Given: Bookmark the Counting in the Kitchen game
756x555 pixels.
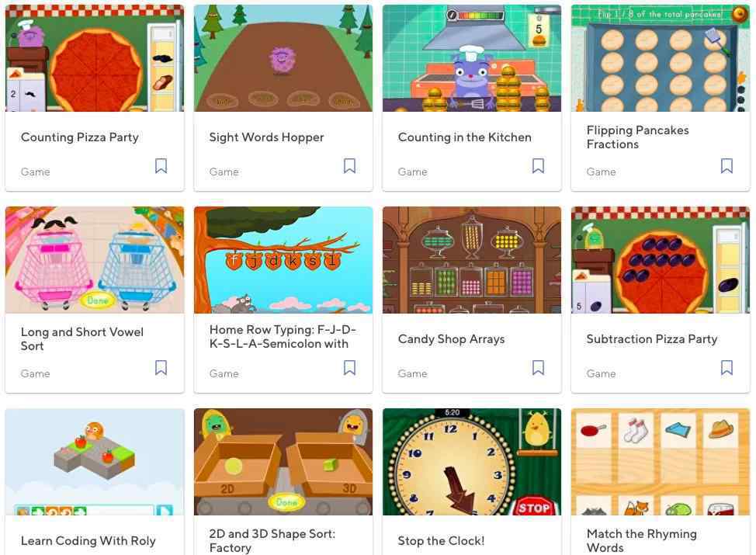Looking at the screenshot, I should coord(538,166).
